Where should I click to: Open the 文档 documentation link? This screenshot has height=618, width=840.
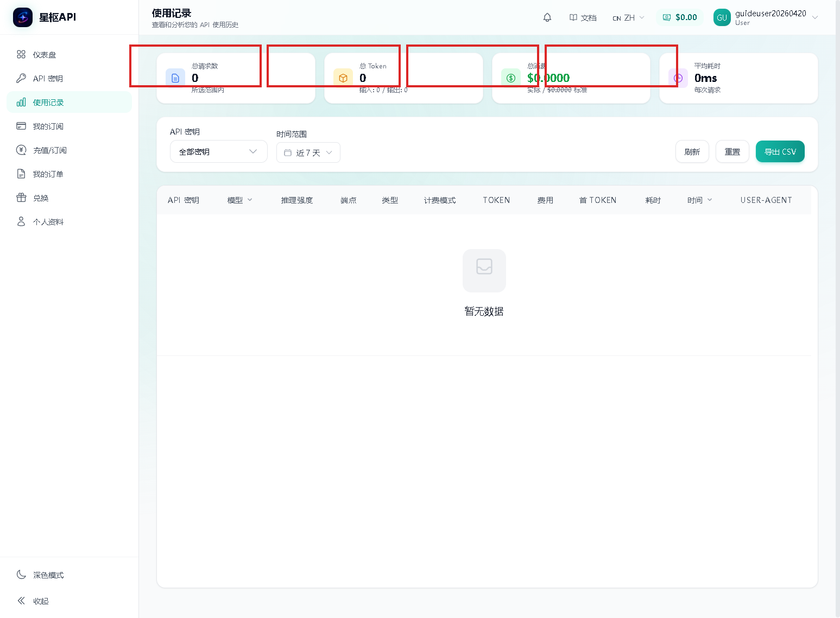583,18
